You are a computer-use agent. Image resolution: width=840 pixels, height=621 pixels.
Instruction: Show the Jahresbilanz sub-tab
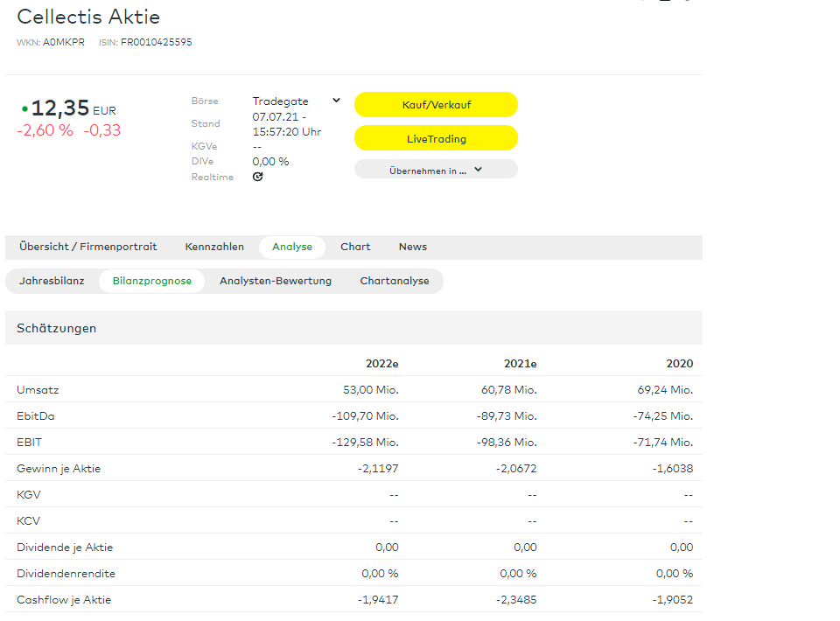[x=52, y=282]
